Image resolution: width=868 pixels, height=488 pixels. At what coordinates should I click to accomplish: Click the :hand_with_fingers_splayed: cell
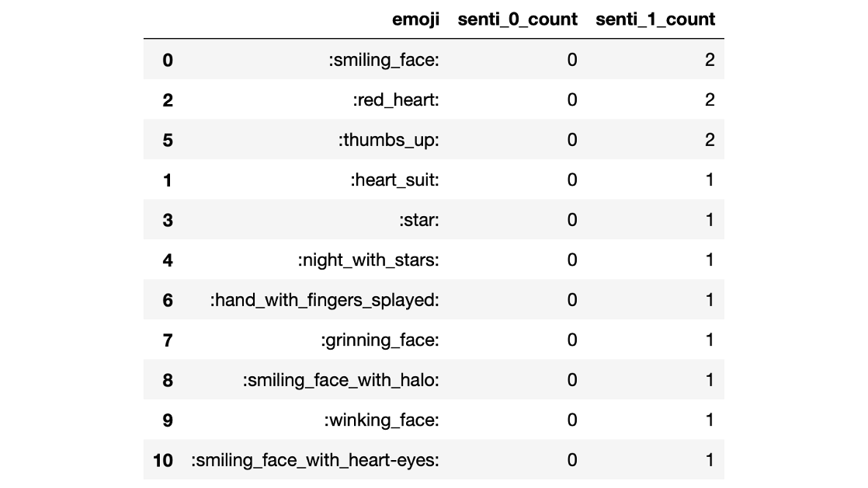tap(325, 301)
